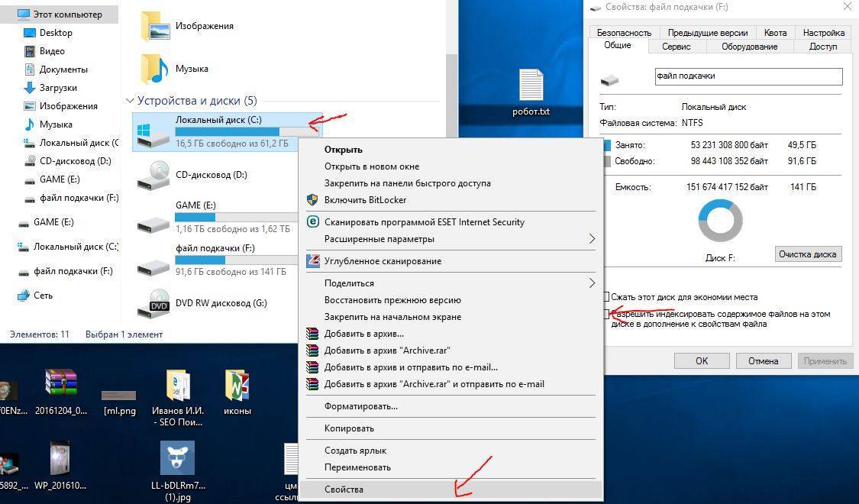Toggle allow indexing file contents checkbox
859x504 pixels.
(607, 315)
